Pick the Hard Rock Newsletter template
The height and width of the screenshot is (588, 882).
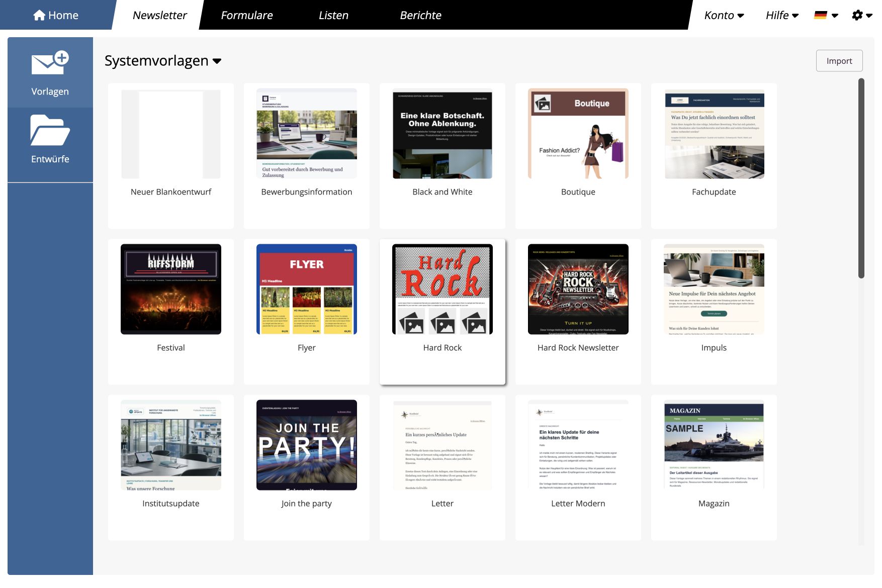(x=578, y=312)
